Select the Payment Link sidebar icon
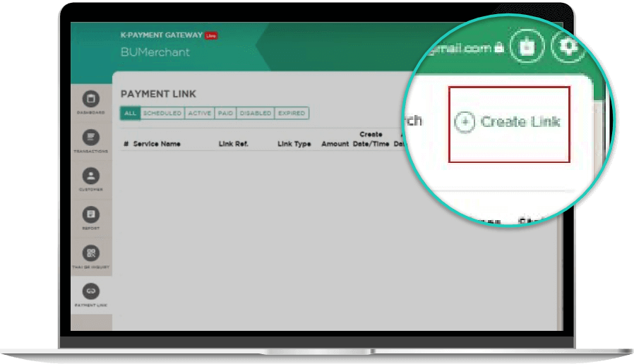The image size is (634, 364). [91, 291]
